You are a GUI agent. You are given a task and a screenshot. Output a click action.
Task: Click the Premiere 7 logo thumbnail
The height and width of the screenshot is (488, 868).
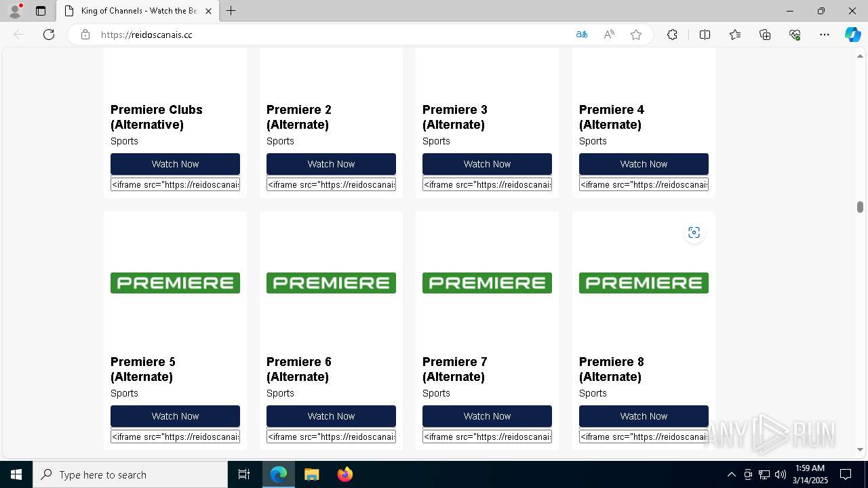[487, 283]
